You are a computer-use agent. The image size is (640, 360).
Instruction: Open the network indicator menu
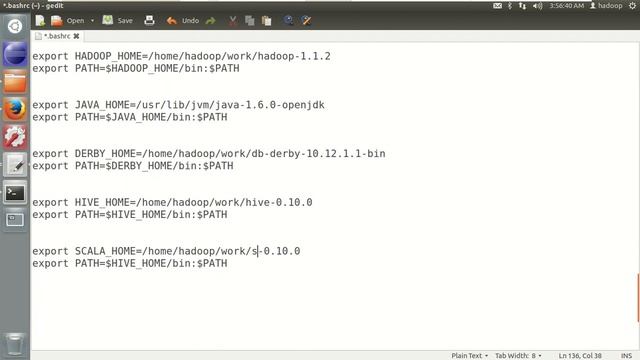point(522,6)
